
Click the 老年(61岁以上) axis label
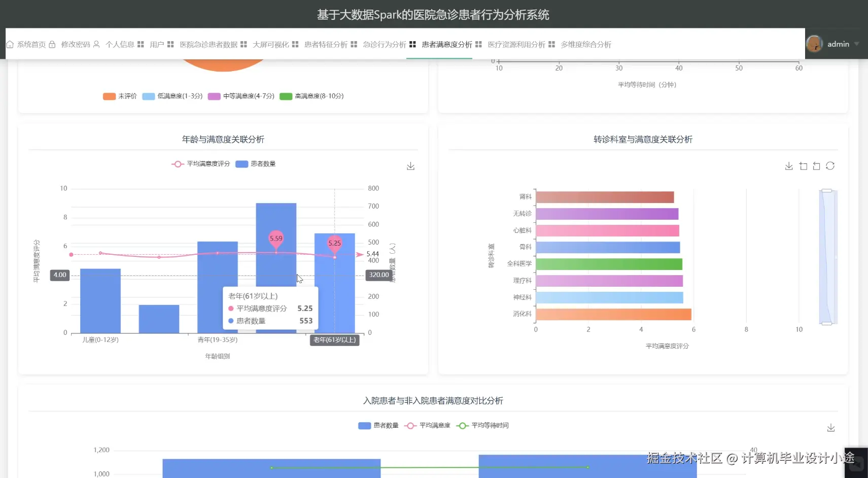coord(334,340)
